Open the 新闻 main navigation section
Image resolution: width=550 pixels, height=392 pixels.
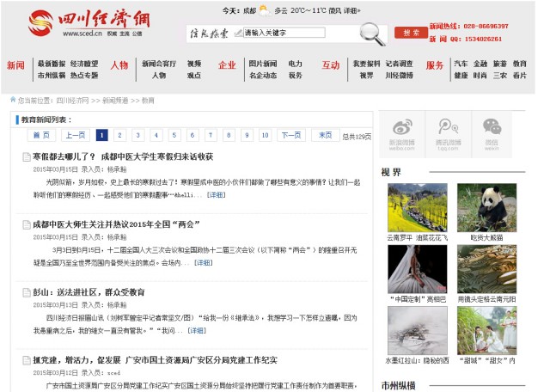click(x=15, y=65)
